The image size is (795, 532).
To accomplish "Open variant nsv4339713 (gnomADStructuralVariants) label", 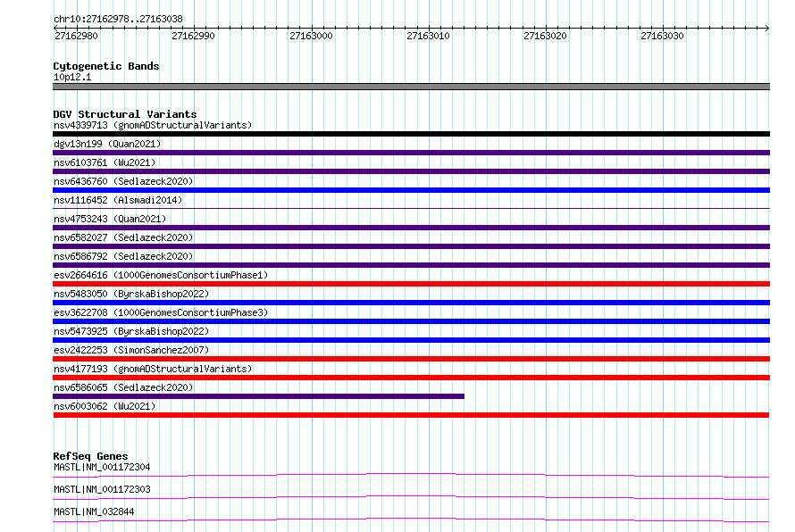I will click(x=153, y=125).
